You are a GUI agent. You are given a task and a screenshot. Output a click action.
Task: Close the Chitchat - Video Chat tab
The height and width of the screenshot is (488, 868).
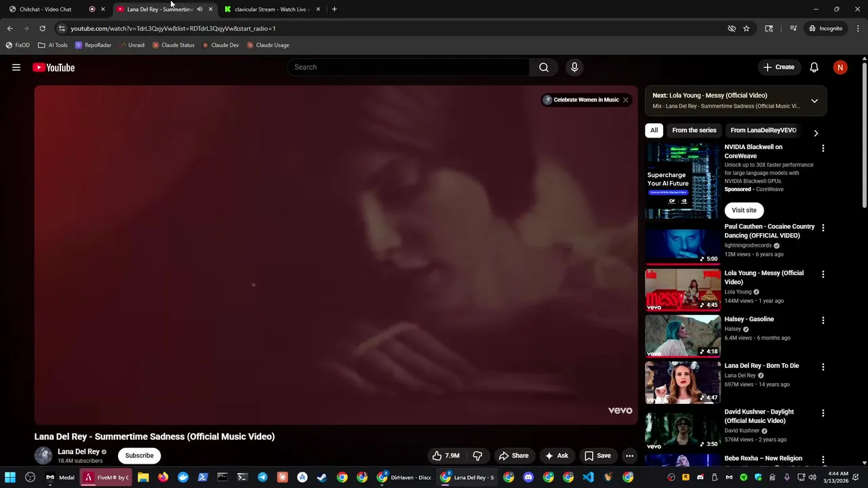click(x=103, y=9)
